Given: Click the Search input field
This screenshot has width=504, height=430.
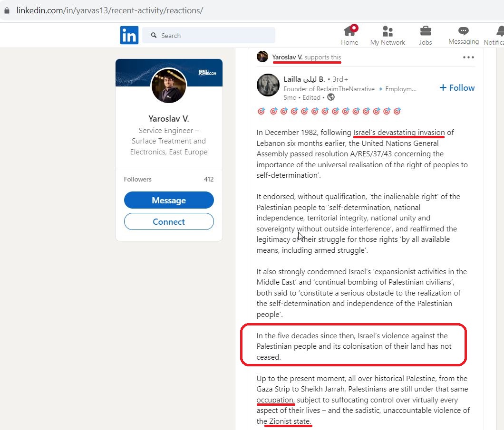Looking at the screenshot, I should click(209, 35).
